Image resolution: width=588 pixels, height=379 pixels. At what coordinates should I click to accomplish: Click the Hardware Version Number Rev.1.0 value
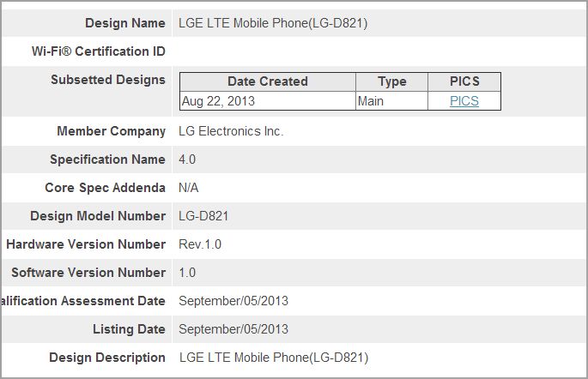tap(200, 244)
